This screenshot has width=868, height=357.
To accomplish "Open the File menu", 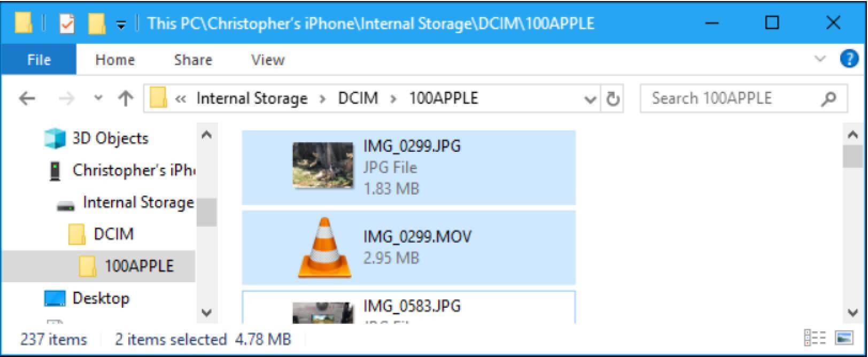I will [39, 59].
